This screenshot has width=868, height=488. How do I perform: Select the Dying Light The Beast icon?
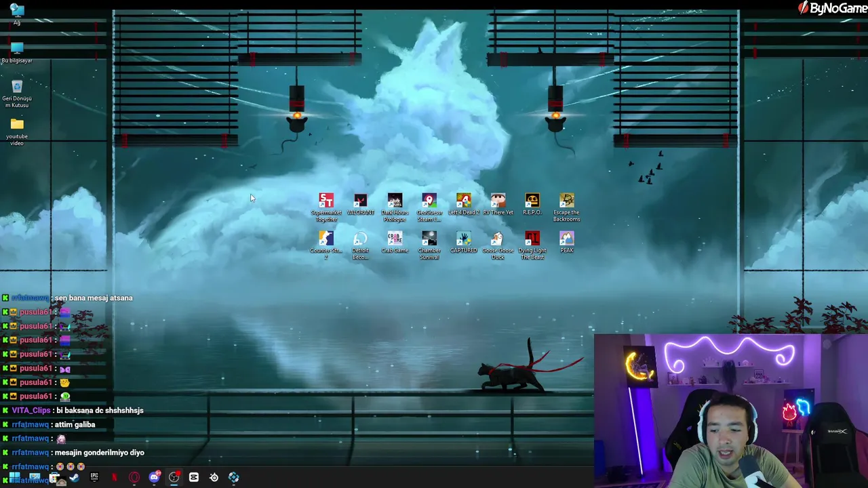click(532, 245)
